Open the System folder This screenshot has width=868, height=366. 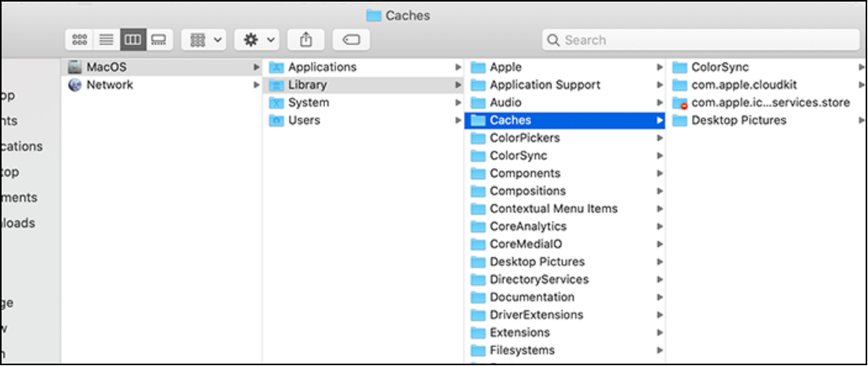pyautogui.click(x=309, y=103)
